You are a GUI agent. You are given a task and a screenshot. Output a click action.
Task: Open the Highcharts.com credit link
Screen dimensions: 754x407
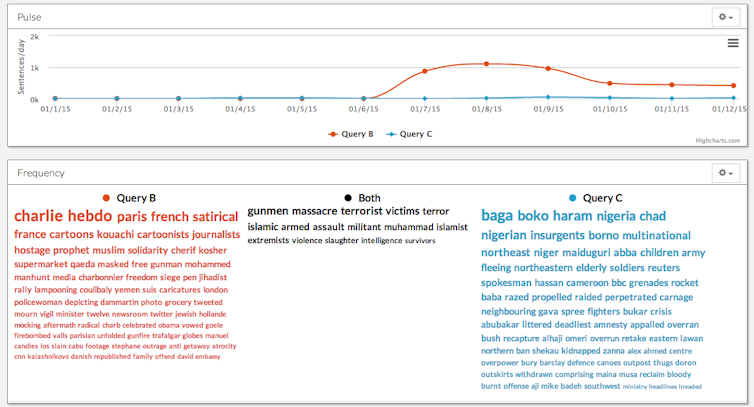(717, 141)
